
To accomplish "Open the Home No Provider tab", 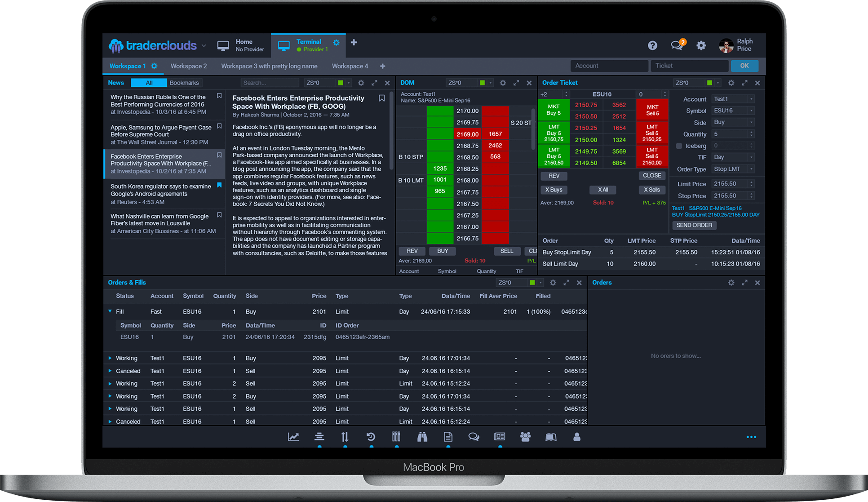I will tap(240, 45).
